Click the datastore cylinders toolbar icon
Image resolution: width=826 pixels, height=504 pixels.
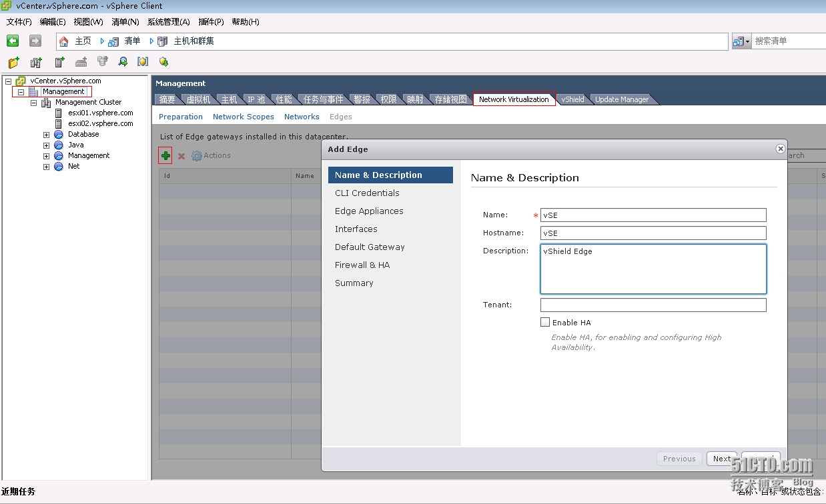[x=102, y=62]
